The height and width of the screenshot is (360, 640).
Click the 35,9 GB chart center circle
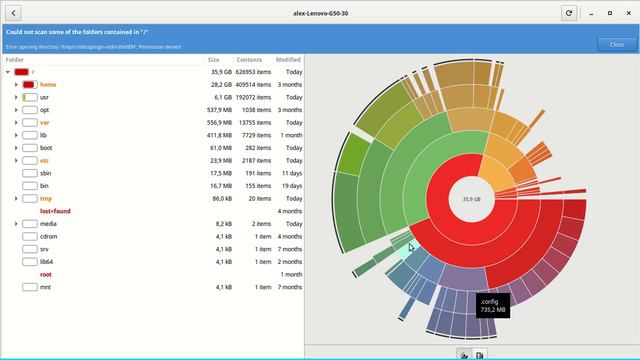pyautogui.click(x=471, y=199)
